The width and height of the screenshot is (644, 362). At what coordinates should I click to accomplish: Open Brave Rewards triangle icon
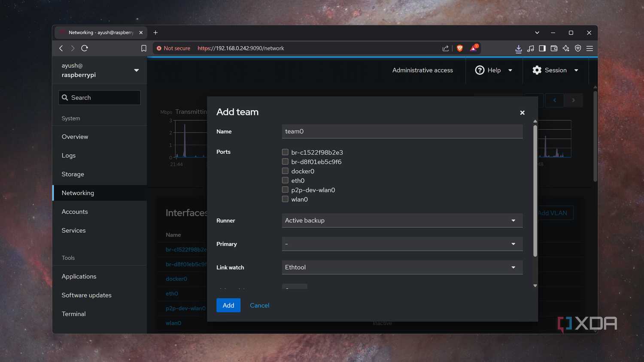point(474,48)
